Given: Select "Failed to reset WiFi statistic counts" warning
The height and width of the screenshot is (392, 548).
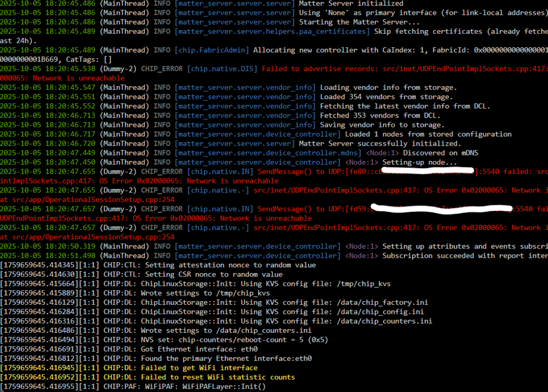Looking at the screenshot, I should [218, 377].
